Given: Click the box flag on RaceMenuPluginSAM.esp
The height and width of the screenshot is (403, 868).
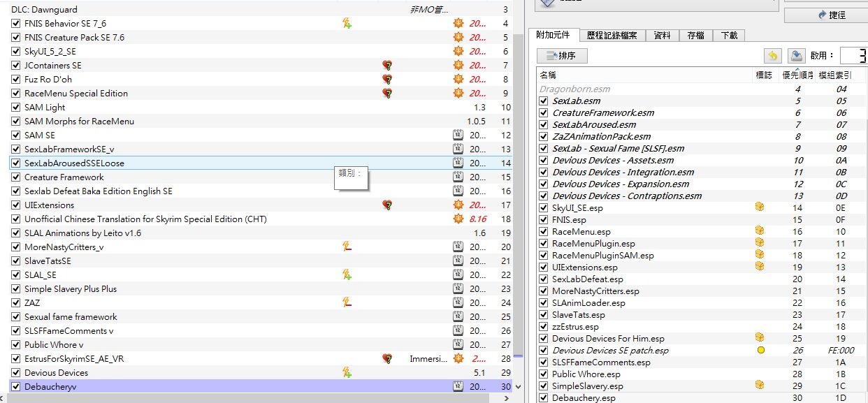Looking at the screenshot, I should pyautogui.click(x=760, y=254).
